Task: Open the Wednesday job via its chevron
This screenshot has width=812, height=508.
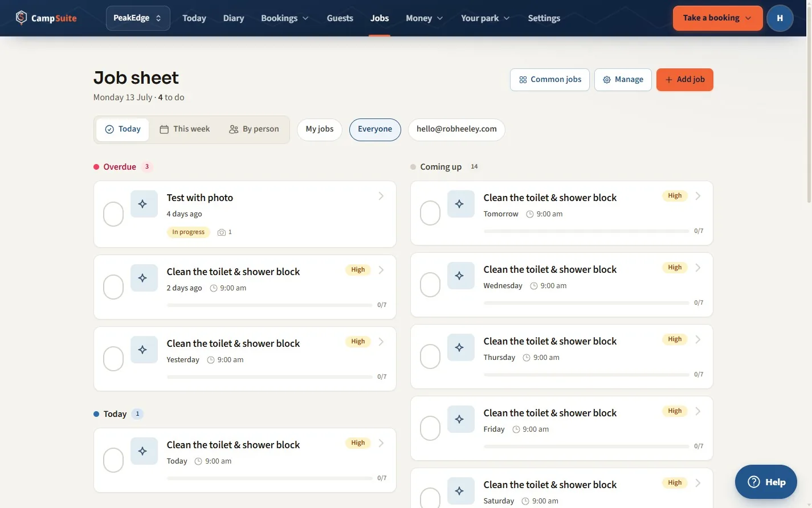Action: click(697, 268)
